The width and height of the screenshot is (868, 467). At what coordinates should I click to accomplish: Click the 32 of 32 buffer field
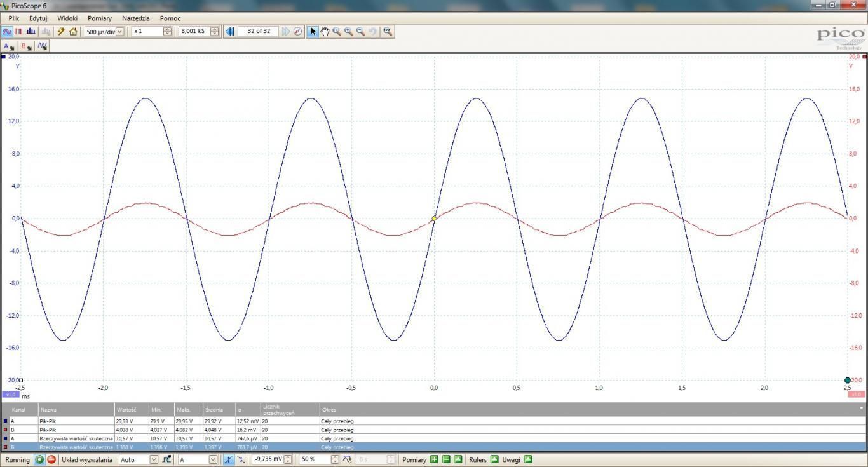(259, 31)
